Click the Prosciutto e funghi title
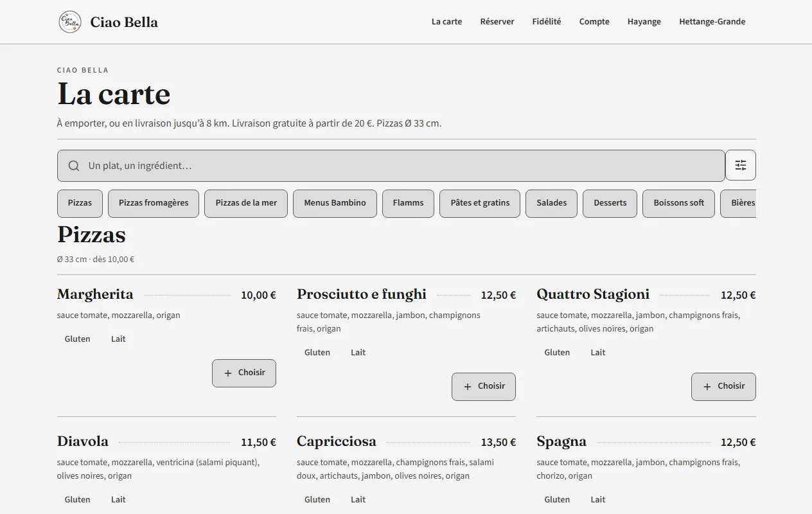 pyautogui.click(x=362, y=294)
